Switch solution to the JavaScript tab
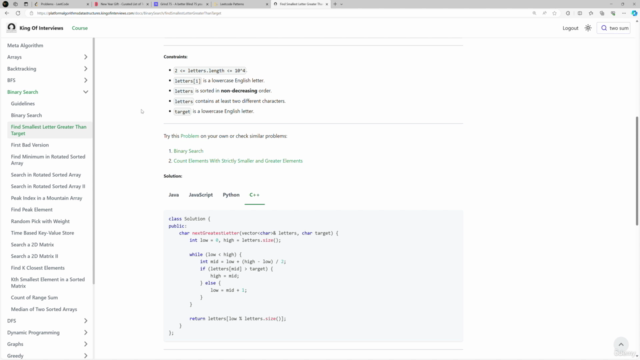 pyautogui.click(x=200, y=195)
